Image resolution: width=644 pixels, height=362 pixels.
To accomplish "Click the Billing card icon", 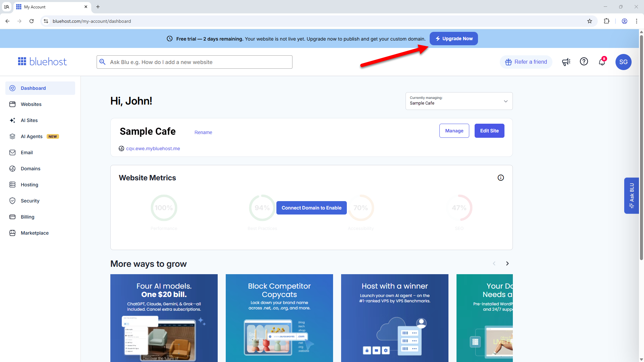I will tap(12, 217).
